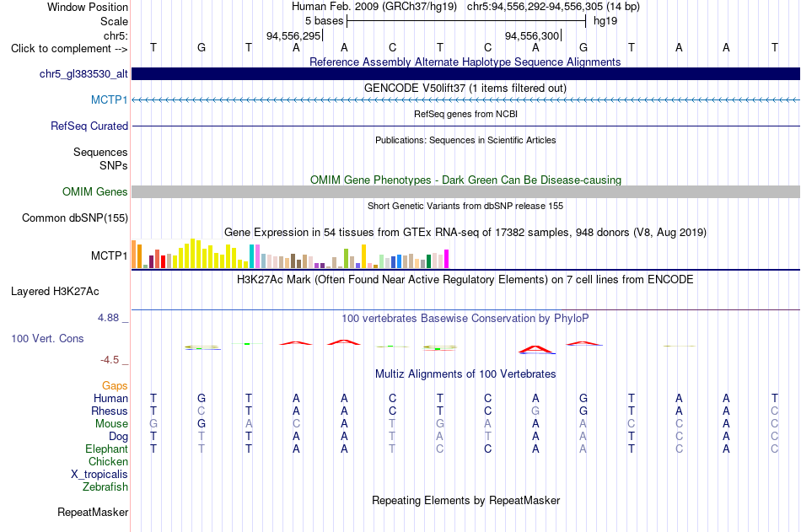Select the Mouse alignment row label
Image resolution: width=801 pixels, height=532 pixels.
[111, 423]
